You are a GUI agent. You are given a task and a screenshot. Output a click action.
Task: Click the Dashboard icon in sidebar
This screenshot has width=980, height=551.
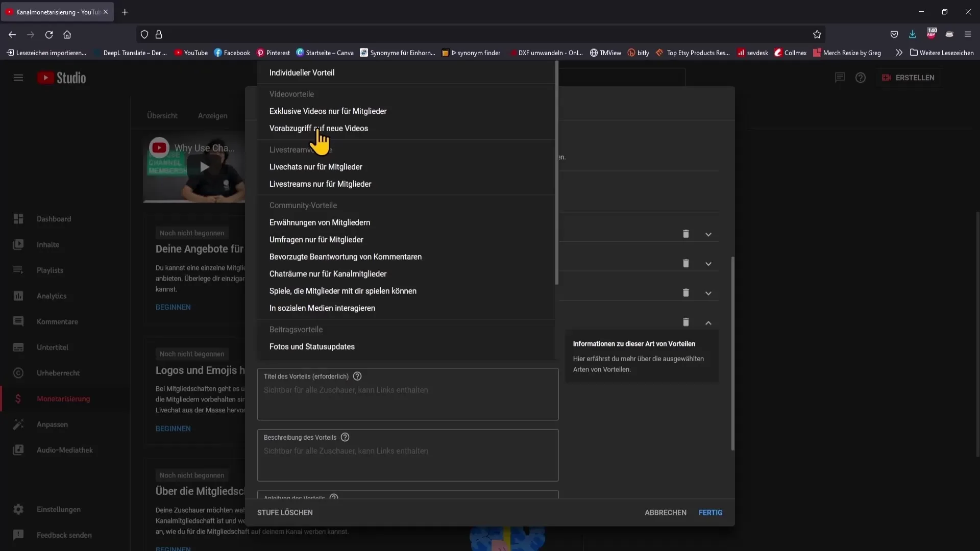tap(18, 218)
